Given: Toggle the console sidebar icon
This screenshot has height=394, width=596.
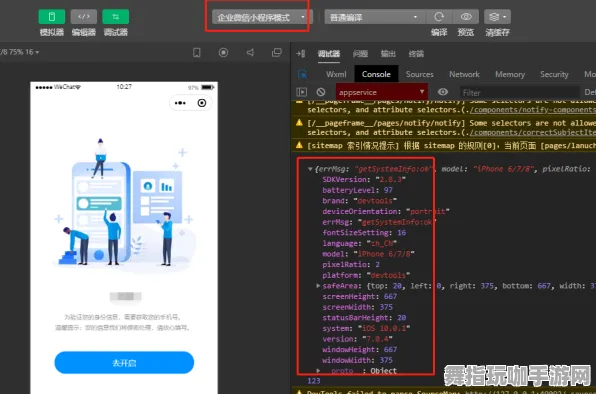Looking at the screenshot, I should coord(301,92).
